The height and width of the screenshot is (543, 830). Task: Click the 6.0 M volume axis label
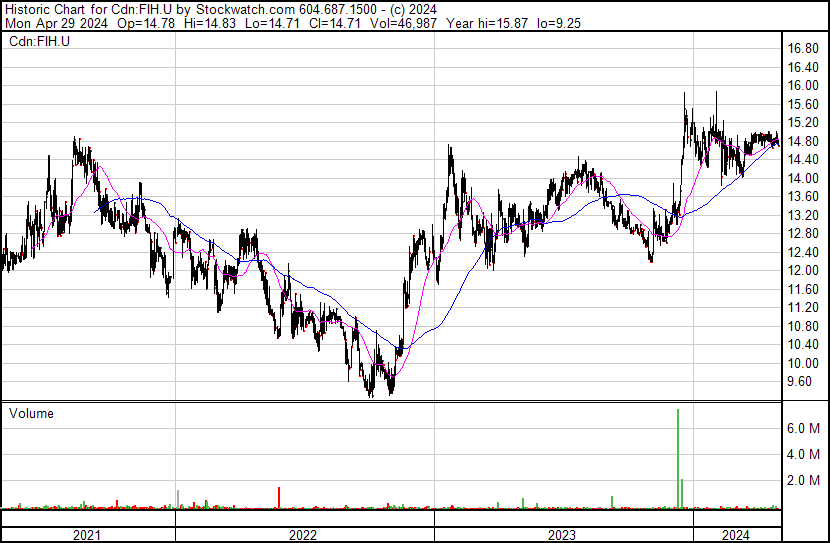point(804,428)
